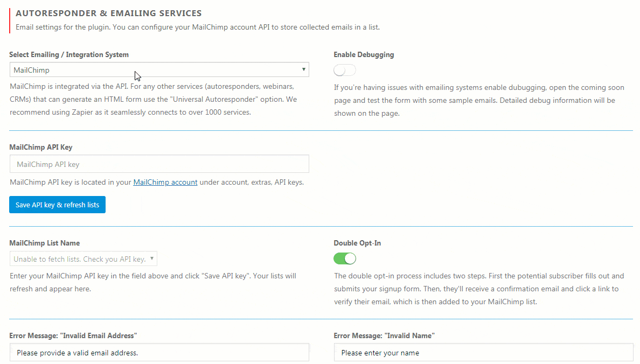Click the Select Emailing / Integration System label
Image resolution: width=640 pixels, height=364 pixels.
[x=69, y=55]
